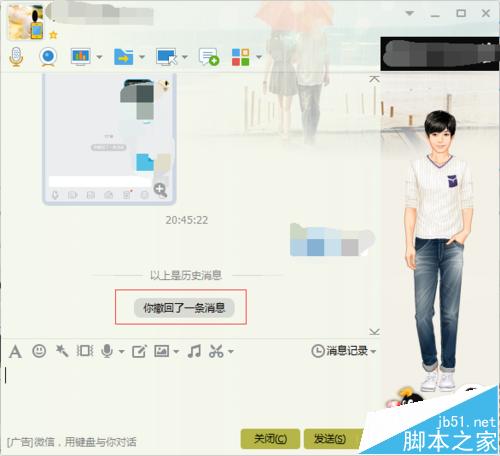Open the received screenshot image thumbnail

pos(109,139)
